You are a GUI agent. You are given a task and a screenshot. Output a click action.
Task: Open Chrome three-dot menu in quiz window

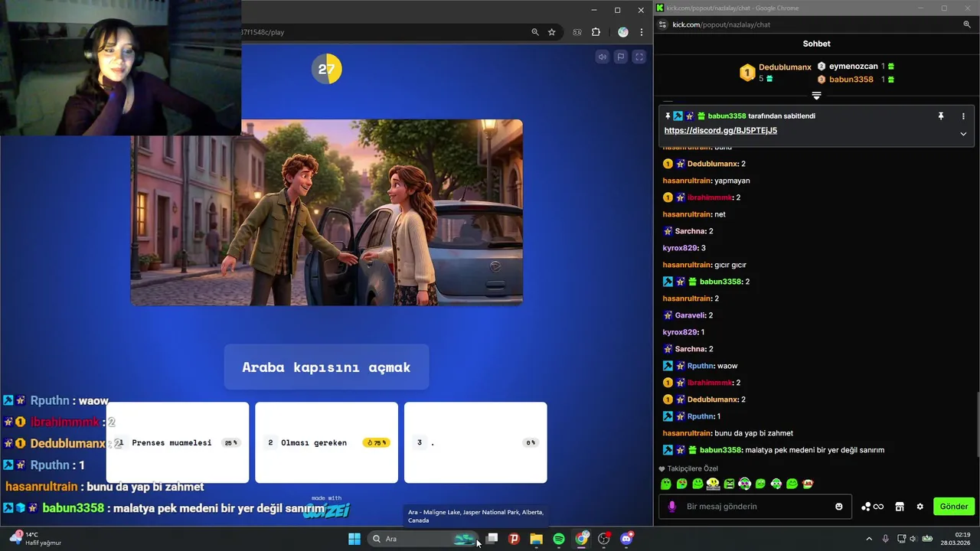coord(642,32)
